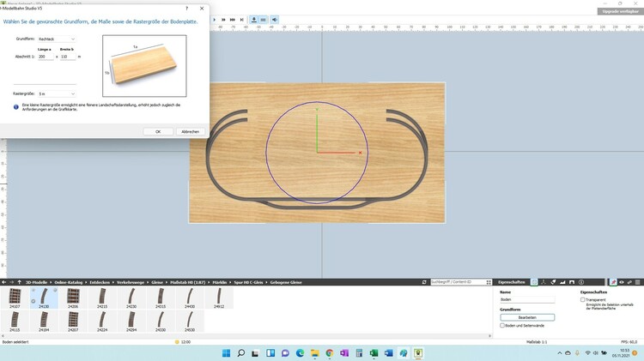Select curved track 24206 in catalog

pos(73,297)
